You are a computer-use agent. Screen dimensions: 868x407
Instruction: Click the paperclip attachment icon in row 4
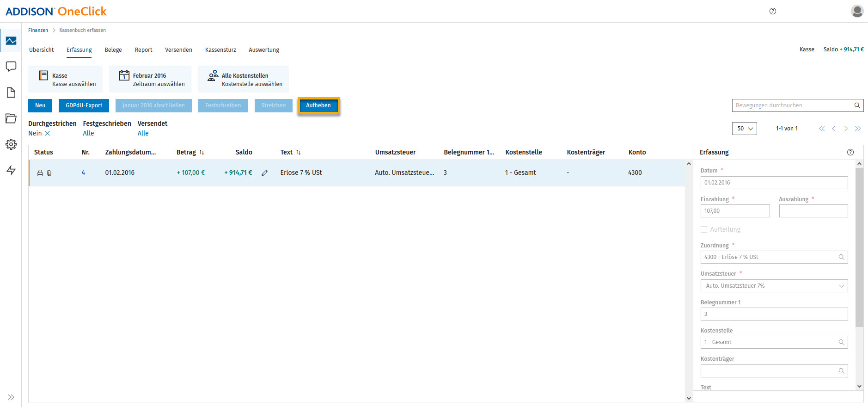[x=49, y=173]
